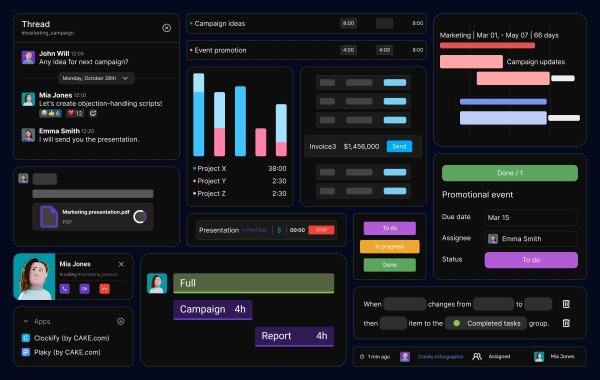Click the Mia Jones avatar in activity log
The height and width of the screenshot is (380, 600).
[539, 357]
